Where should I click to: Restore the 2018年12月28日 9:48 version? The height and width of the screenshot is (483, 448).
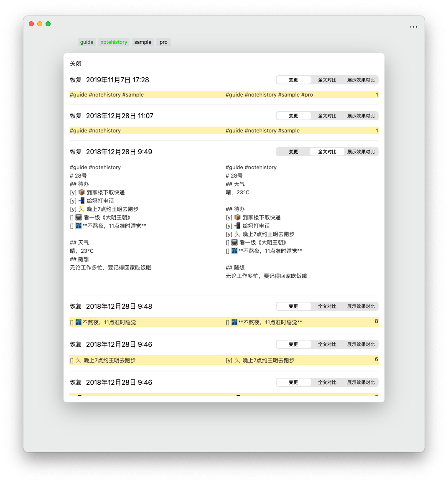coord(76,306)
